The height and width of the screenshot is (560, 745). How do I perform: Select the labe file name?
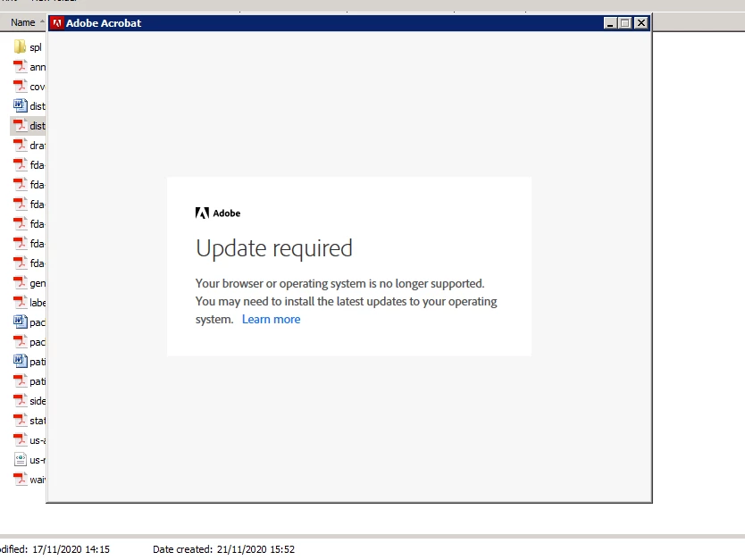tap(38, 303)
